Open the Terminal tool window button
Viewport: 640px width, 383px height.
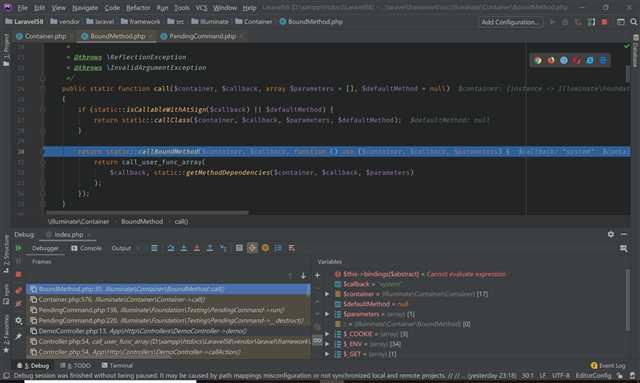coord(117,365)
